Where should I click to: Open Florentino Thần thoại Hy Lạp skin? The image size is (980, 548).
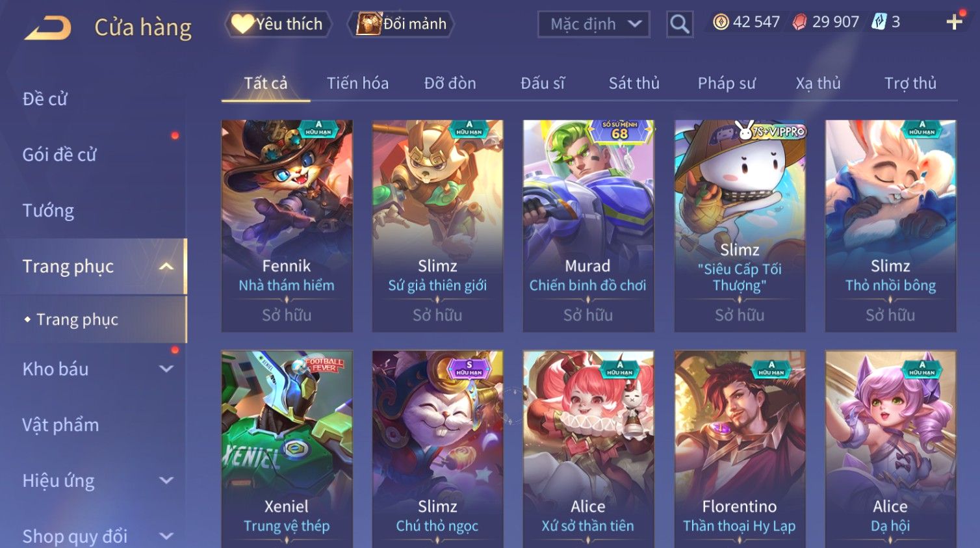point(740,449)
